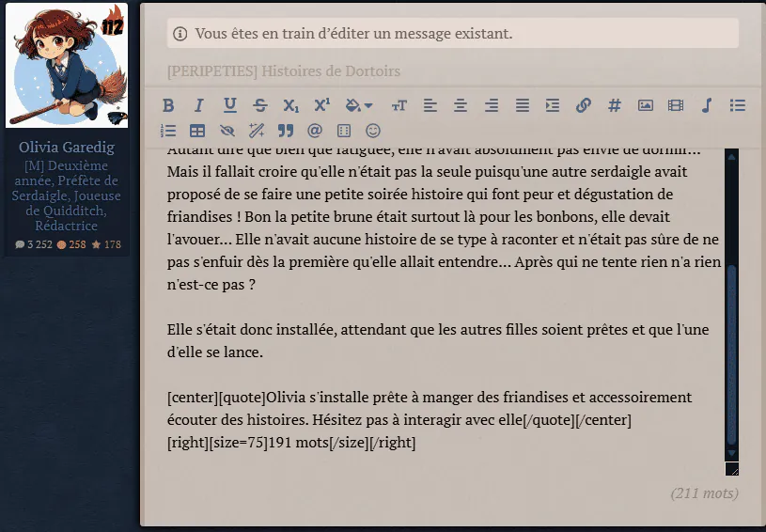Mention a user with @ icon

[x=315, y=131]
